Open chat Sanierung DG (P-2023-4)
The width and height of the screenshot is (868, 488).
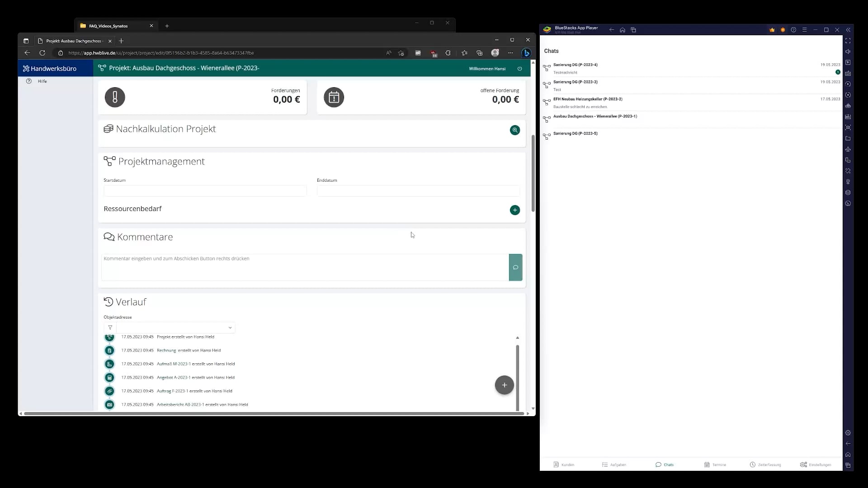[x=691, y=68]
